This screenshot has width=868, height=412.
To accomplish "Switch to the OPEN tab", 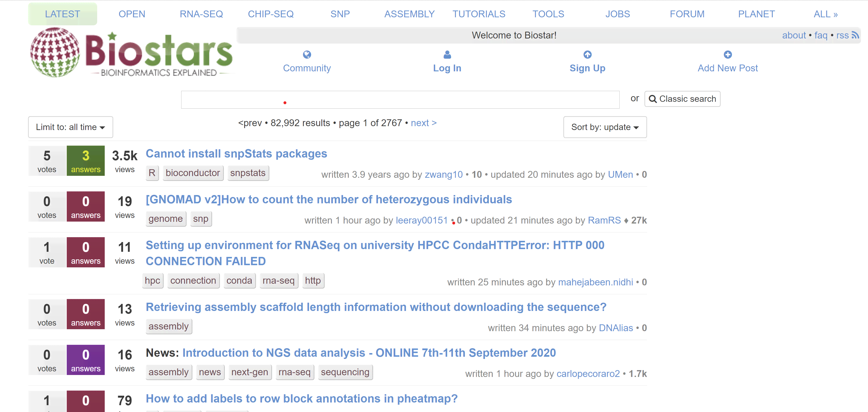I will point(132,14).
